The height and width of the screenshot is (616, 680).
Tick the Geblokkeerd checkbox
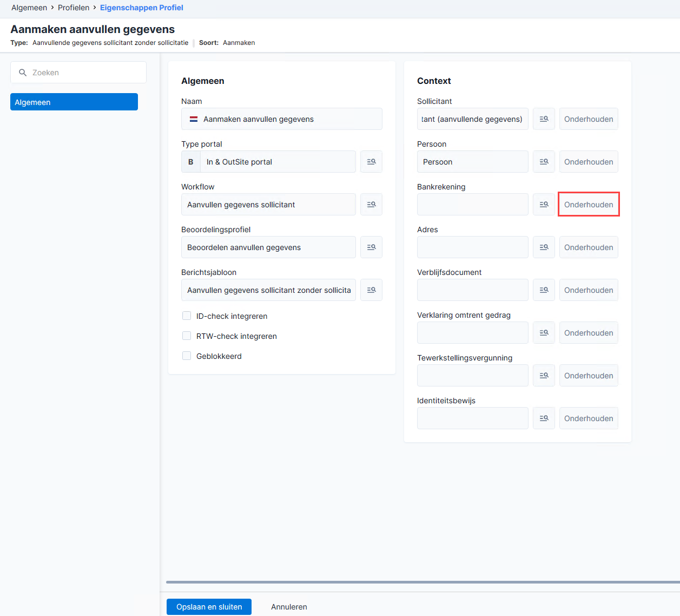coord(187,356)
